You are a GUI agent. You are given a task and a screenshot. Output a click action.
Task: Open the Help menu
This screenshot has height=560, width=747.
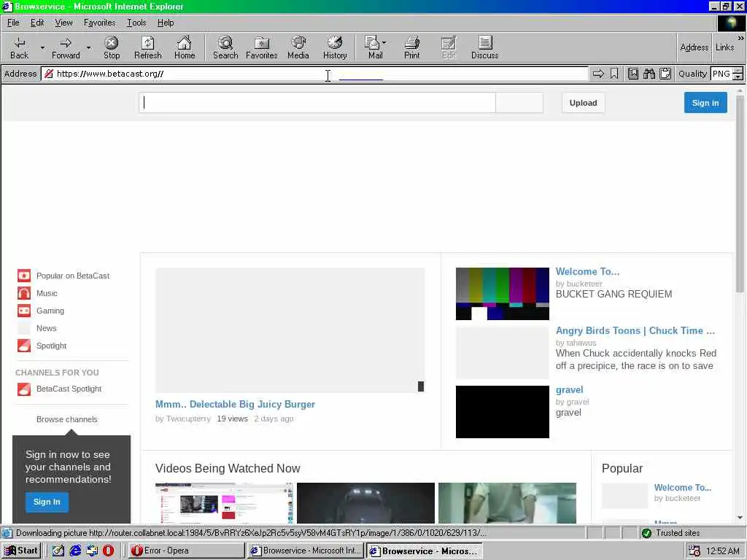166,23
